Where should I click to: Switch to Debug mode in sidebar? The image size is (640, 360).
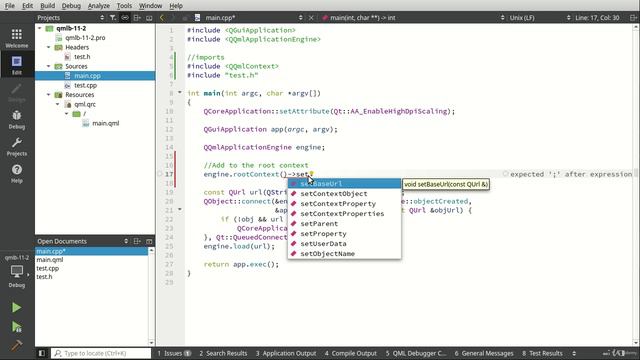[17, 120]
